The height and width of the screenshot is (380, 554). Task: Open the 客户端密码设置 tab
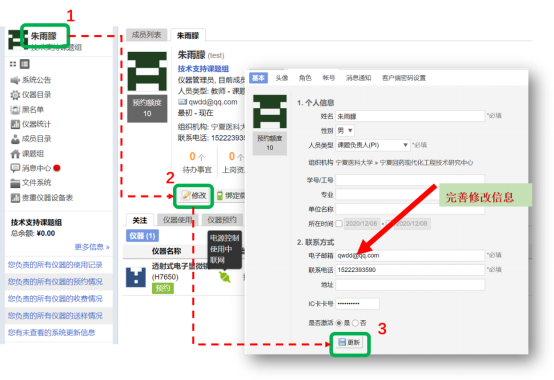tap(404, 78)
